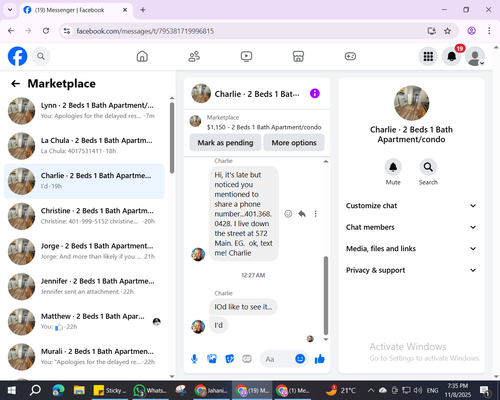Open Jennifer's apartment conversation
The width and height of the screenshot is (500, 400).
pyautogui.click(x=84, y=286)
